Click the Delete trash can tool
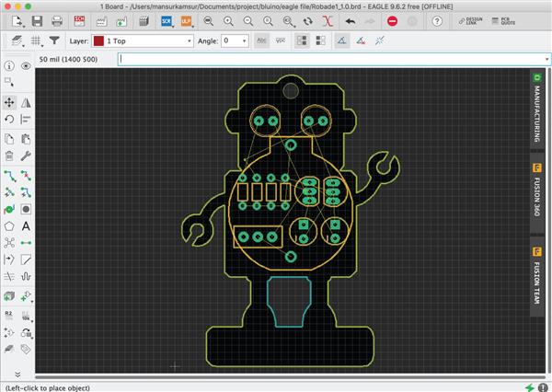 click(9, 156)
